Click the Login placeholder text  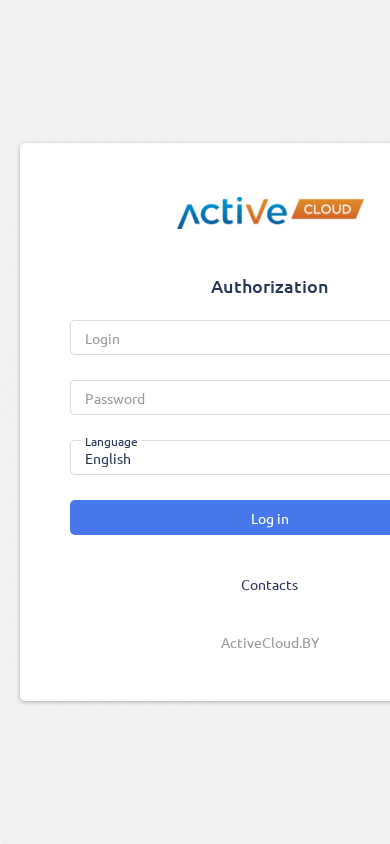pos(102,339)
